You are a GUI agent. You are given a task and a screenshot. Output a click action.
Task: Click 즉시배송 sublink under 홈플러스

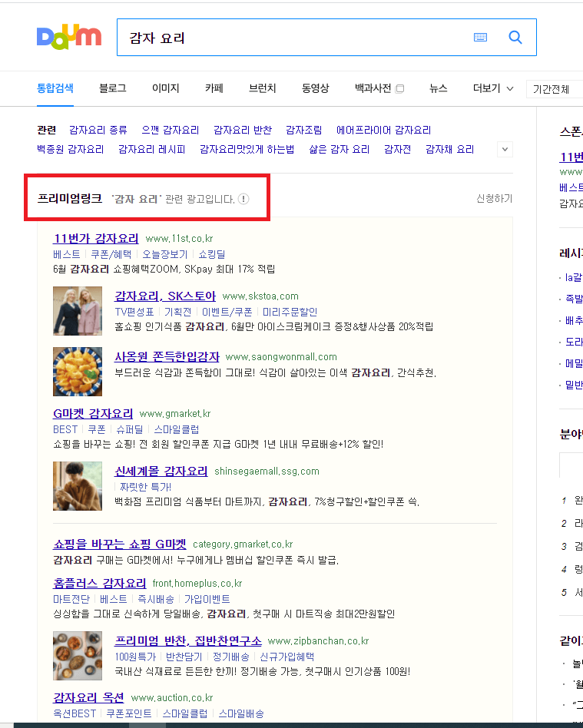coord(156,600)
